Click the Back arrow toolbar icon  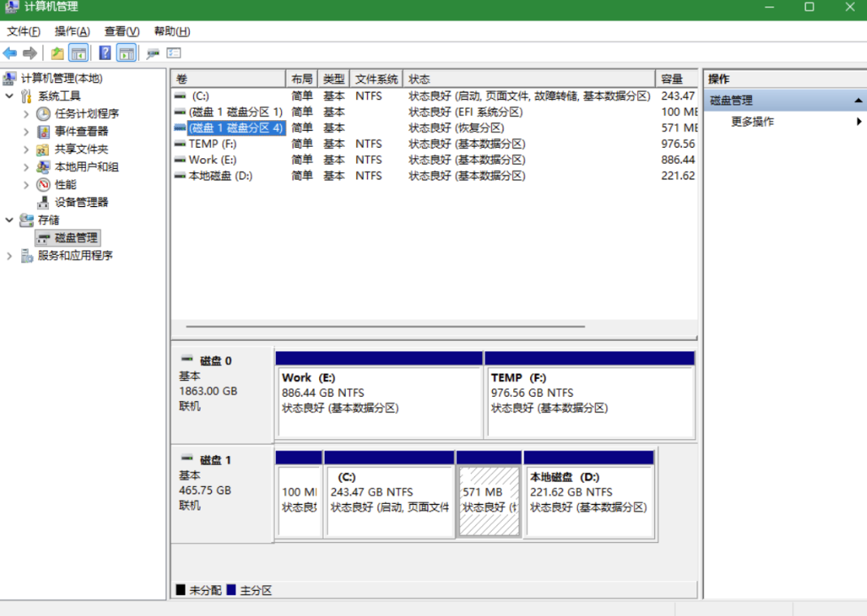tap(10, 53)
